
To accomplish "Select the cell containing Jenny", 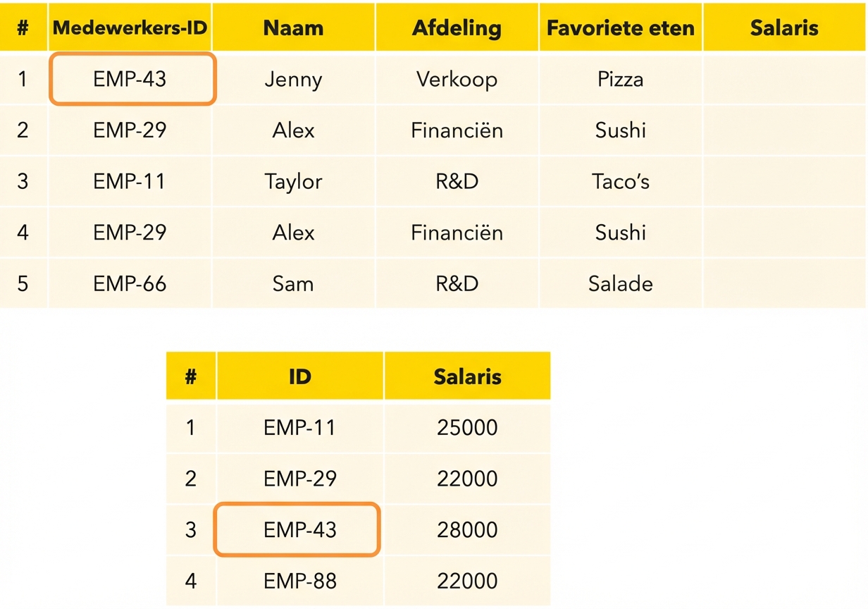I will (x=293, y=80).
